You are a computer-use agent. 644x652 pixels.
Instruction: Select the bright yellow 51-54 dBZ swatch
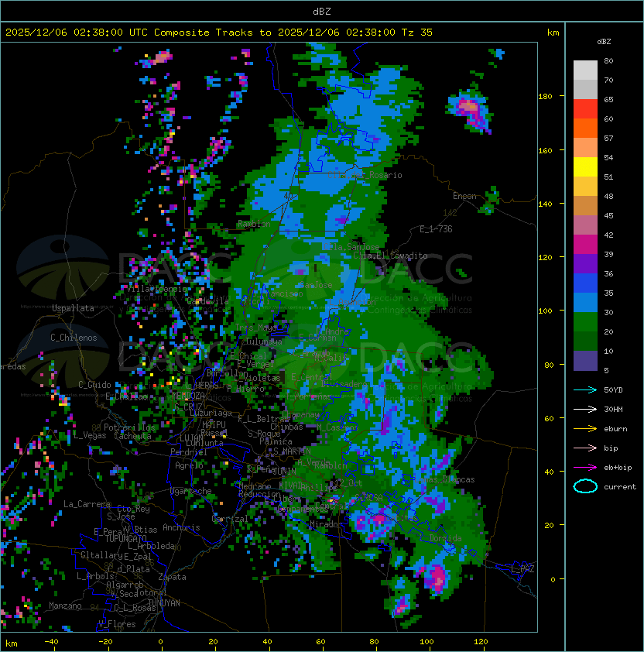point(585,167)
